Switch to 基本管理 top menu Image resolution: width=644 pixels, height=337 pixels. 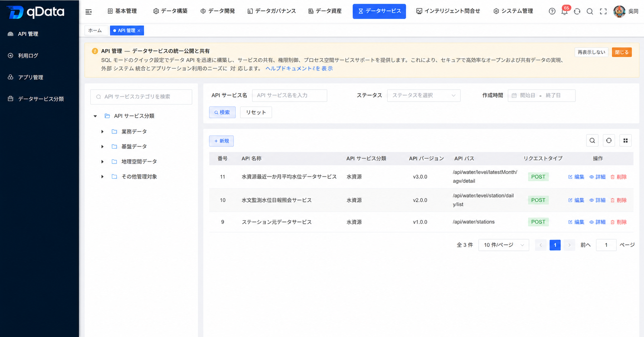point(122,11)
